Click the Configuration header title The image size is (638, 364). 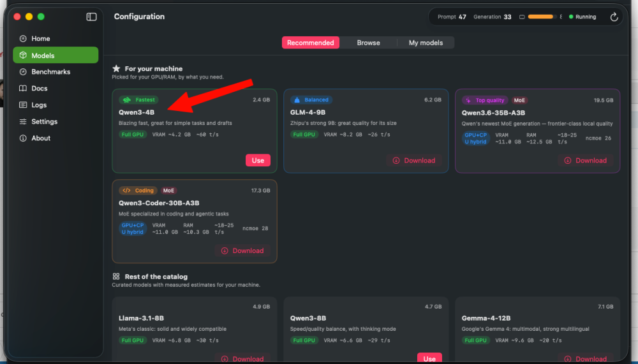(x=139, y=17)
